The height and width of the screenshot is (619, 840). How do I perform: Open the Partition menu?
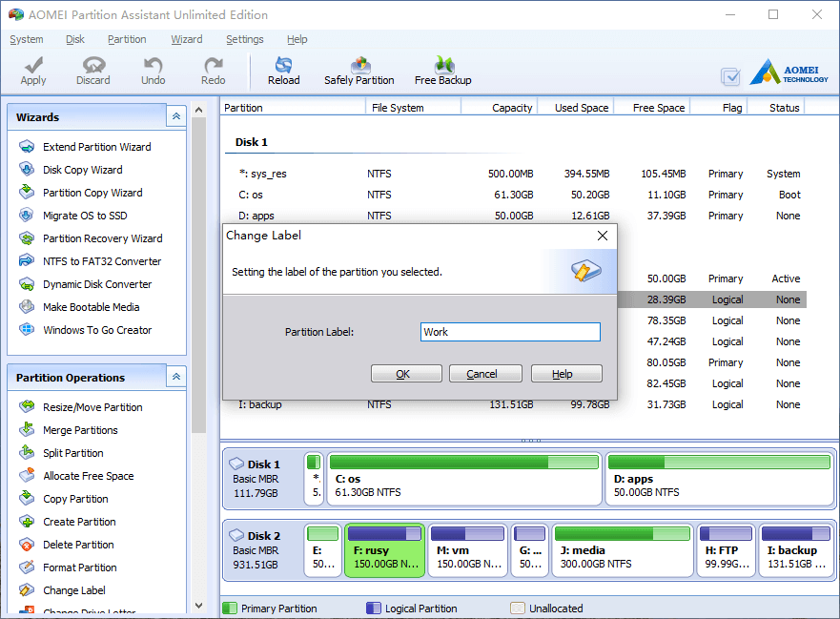127,39
